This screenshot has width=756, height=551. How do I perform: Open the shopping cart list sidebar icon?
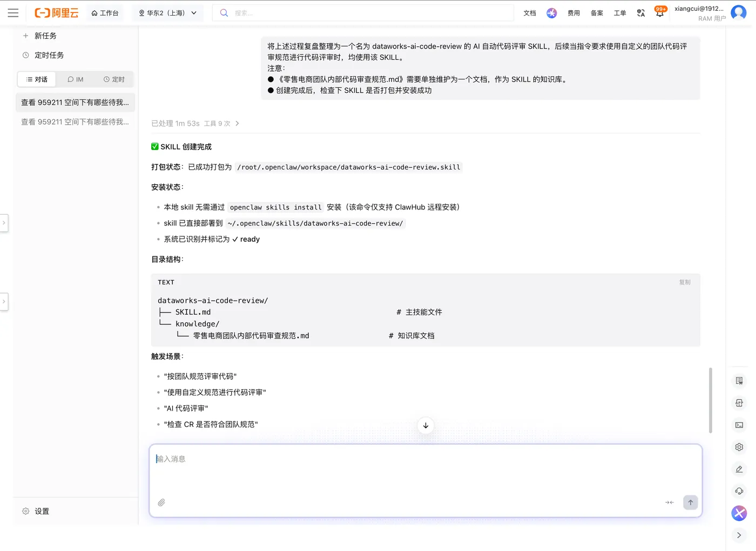click(x=739, y=381)
